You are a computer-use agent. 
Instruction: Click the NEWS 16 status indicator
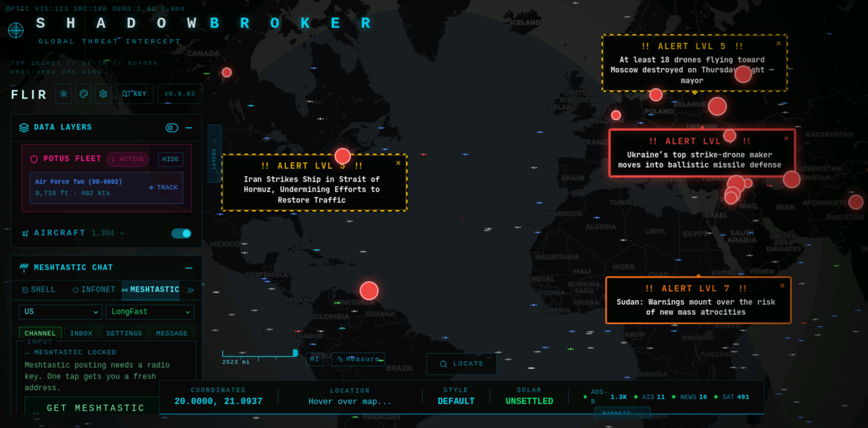689,397
